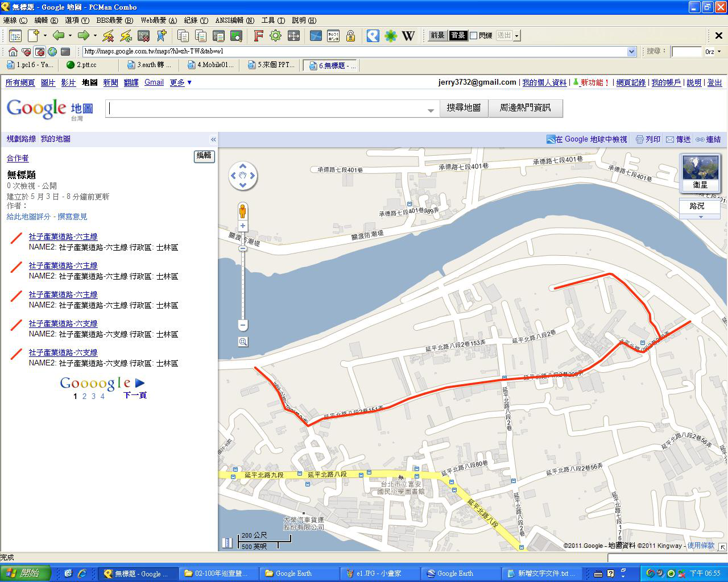This screenshot has width=728, height=582.
Task: Collapse the left panel with double-chevron
Action: click(213, 139)
